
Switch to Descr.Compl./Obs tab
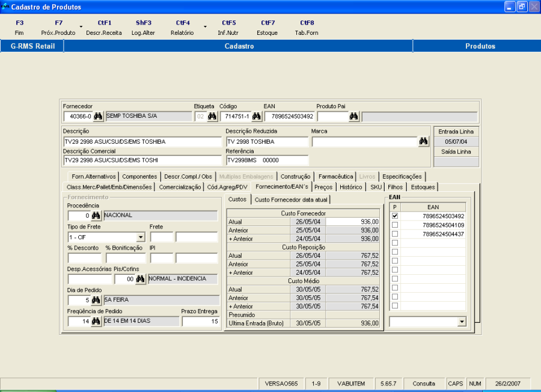pyautogui.click(x=188, y=177)
